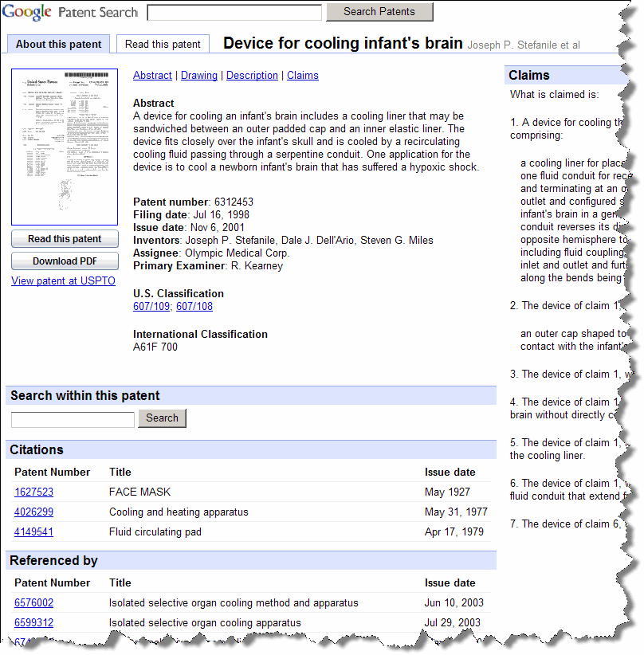Click the 'What is claimed is:' text
This screenshot has width=644, height=655.
(x=554, y=94)
